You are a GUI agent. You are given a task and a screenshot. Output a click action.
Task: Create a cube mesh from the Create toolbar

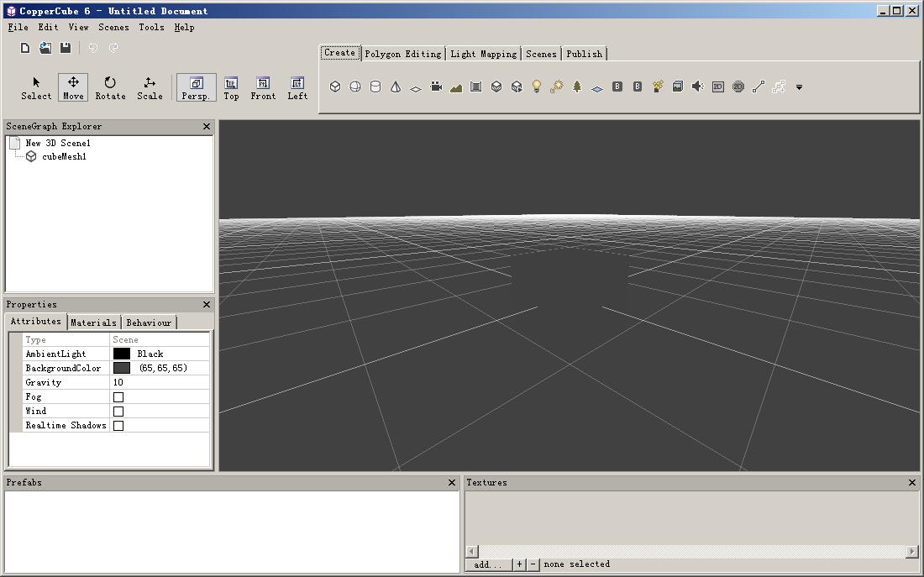335,87
